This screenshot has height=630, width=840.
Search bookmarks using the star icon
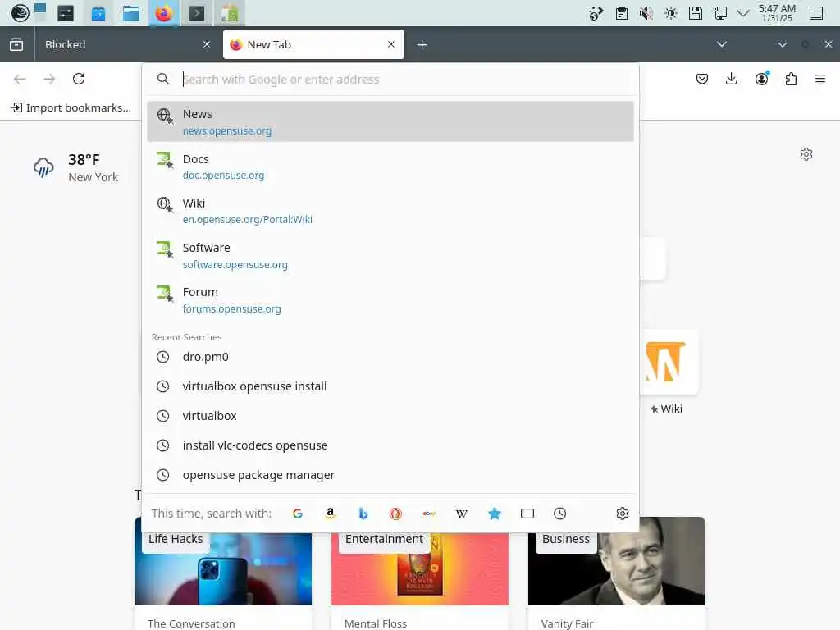click(x=495, y=514)
